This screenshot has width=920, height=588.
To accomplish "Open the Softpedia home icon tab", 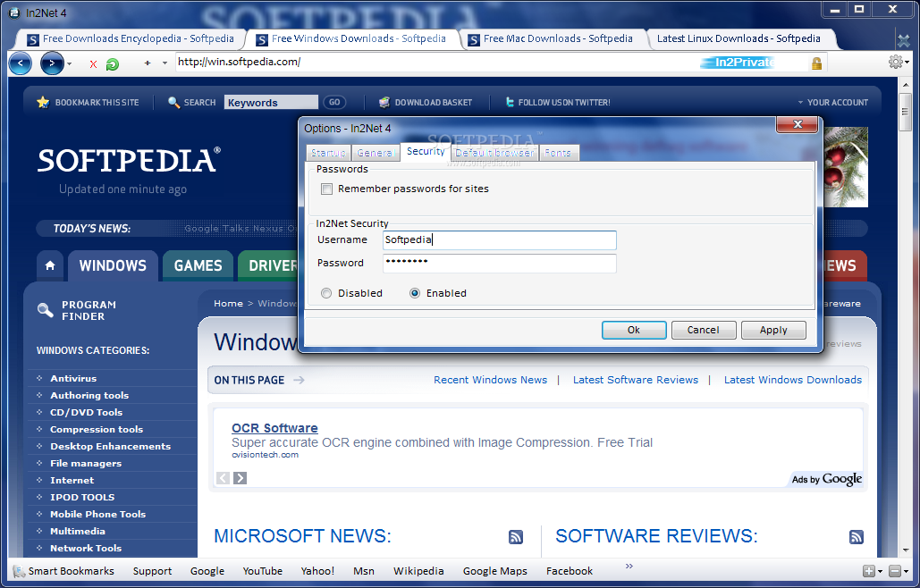I will (50, 265).
